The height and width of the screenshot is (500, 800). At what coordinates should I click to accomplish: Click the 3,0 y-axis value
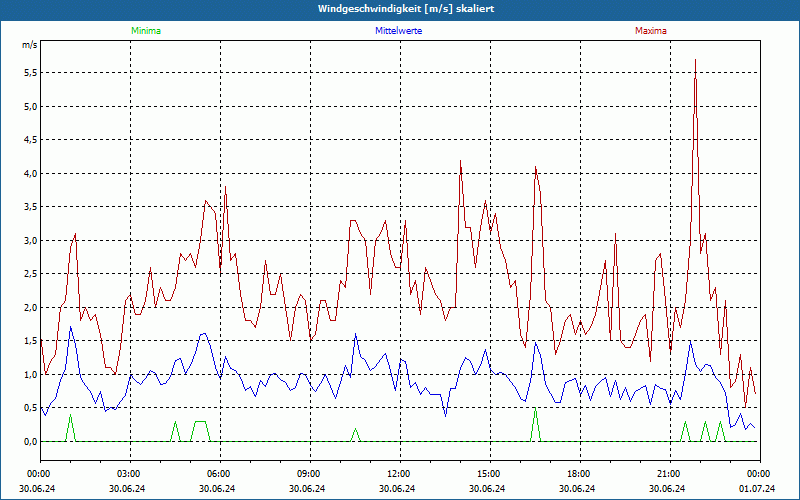31,240
